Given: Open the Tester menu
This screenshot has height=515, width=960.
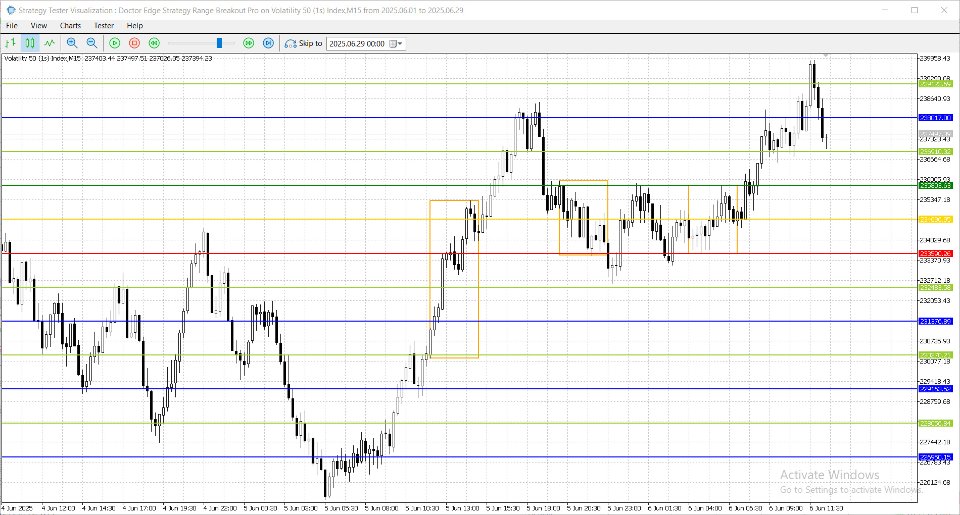Looking at the screenshot, I should pos(104,26).
